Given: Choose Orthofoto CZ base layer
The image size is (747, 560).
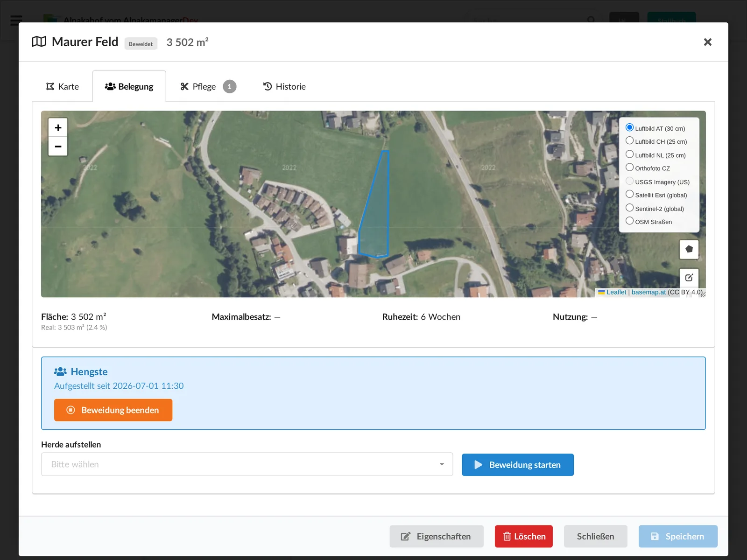Looking at the screenshot, I should point(629,167).
